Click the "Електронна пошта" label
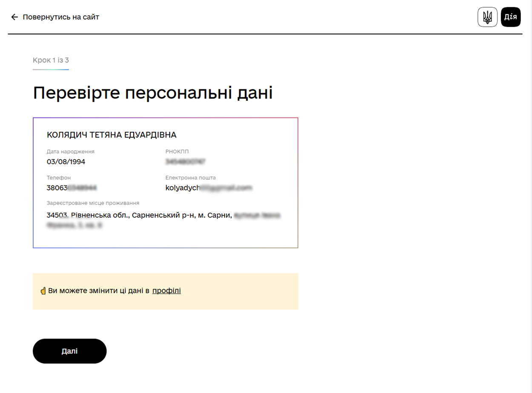The width and height of the screenshot is (532, 393). click(x=191, y=178)
